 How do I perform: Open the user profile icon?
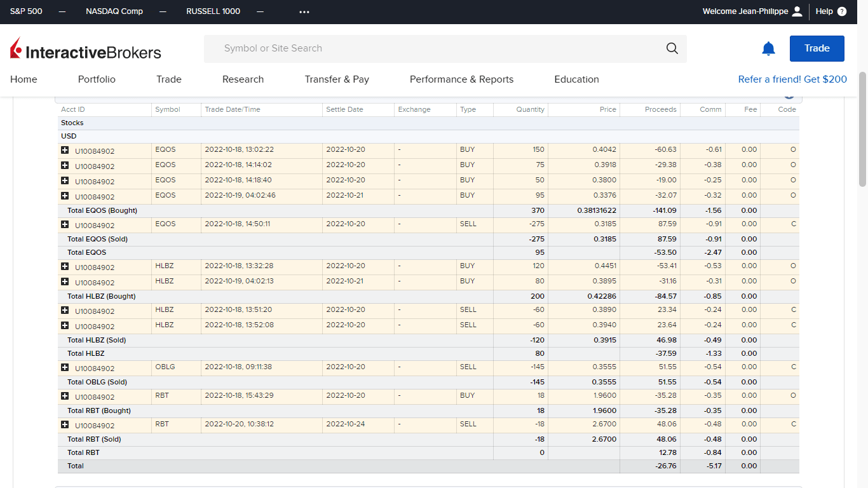click(x=798, y=11)
